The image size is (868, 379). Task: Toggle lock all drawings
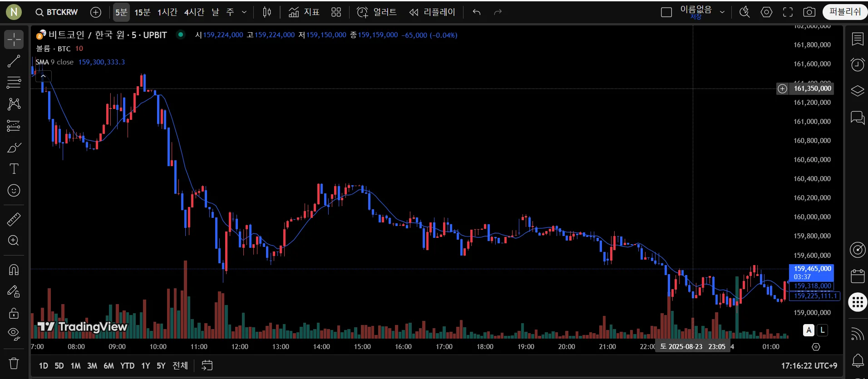tap(14, 313)
